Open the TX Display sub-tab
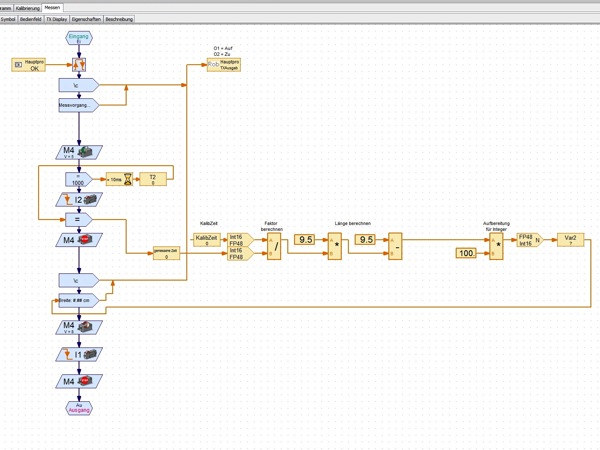Image resolution: width=600 pixels, height=450 pixels. [56, 18]
